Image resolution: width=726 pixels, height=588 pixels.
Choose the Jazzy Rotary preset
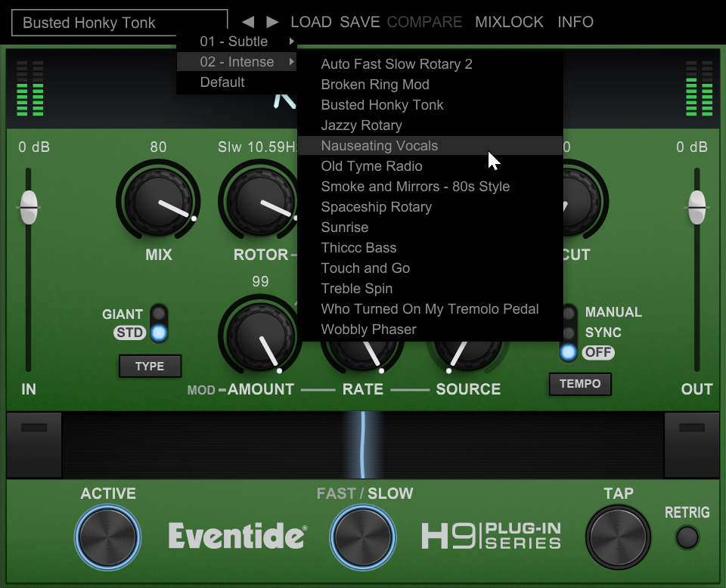[x=430, y=125]
